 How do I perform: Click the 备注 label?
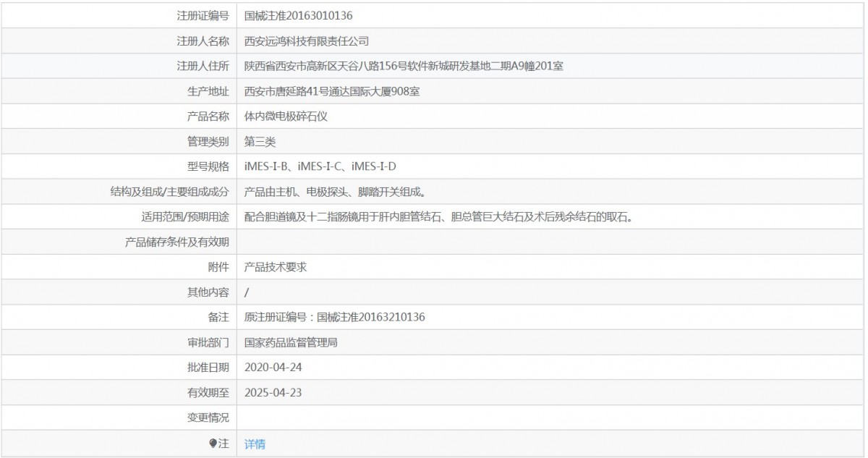(x=218, y=318)
